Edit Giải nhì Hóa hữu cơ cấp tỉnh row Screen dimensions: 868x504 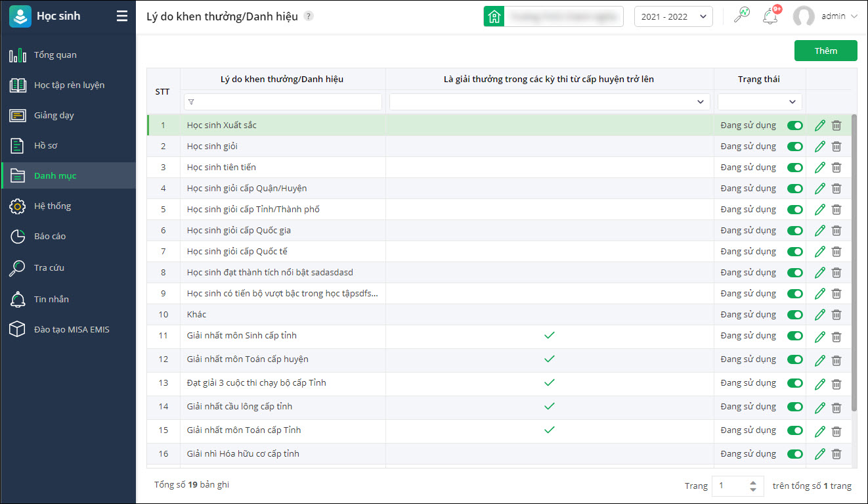tap(819, 454)
